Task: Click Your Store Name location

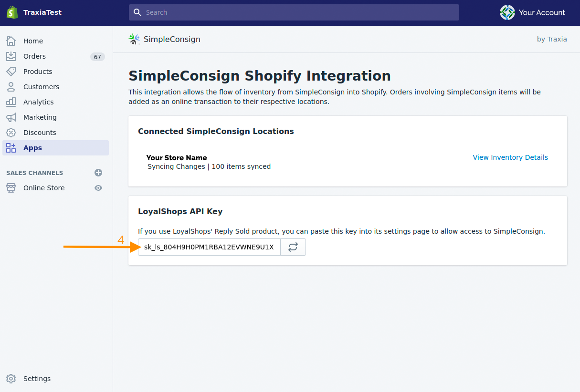Action: click(x=177, y=158)
